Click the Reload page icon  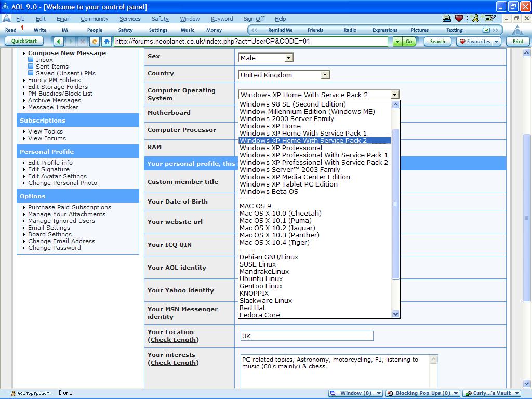[x=95, y=42]
